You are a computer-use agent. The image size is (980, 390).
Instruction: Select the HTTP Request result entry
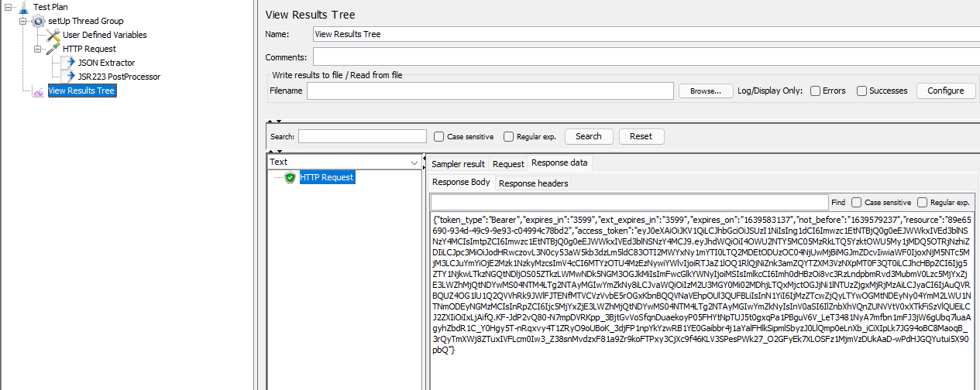point(327,177)
